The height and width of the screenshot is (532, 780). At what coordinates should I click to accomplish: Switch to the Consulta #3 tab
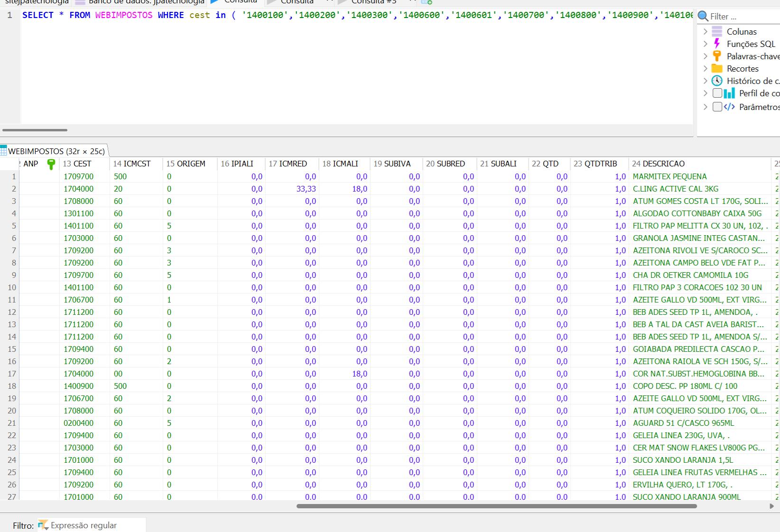coord(373,2)
